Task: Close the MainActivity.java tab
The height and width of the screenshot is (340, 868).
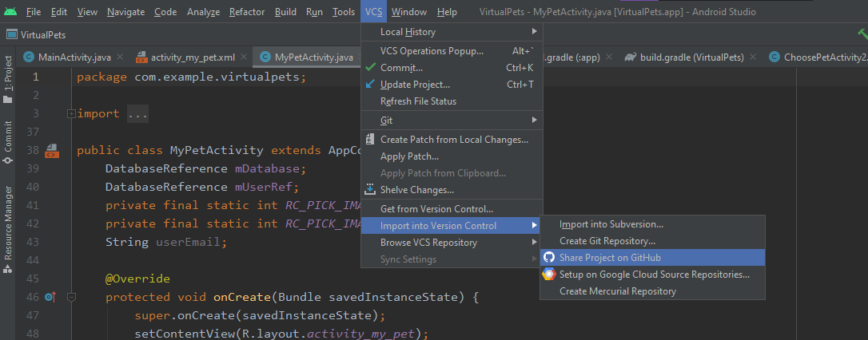Action: (x=120, y=57)
